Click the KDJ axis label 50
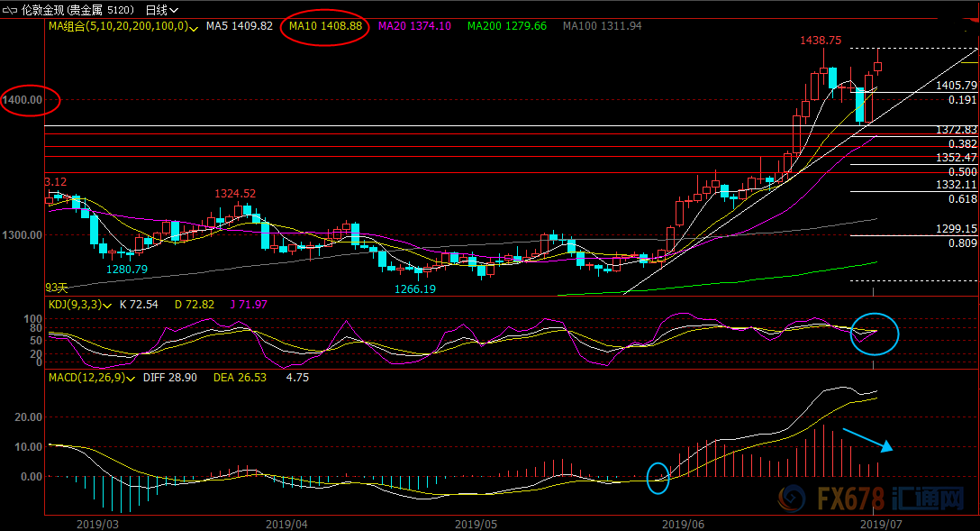Screen dimensions: 980x531 (x=36, y=341)
